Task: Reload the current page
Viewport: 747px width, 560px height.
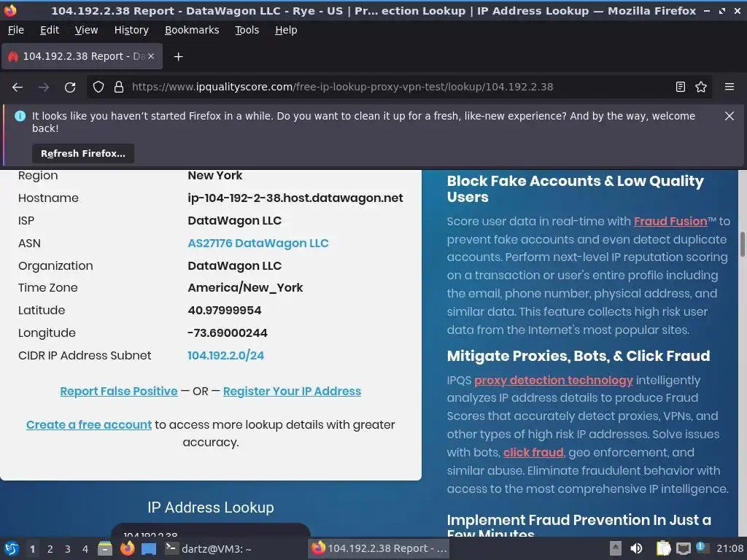Action: (70, 87)
